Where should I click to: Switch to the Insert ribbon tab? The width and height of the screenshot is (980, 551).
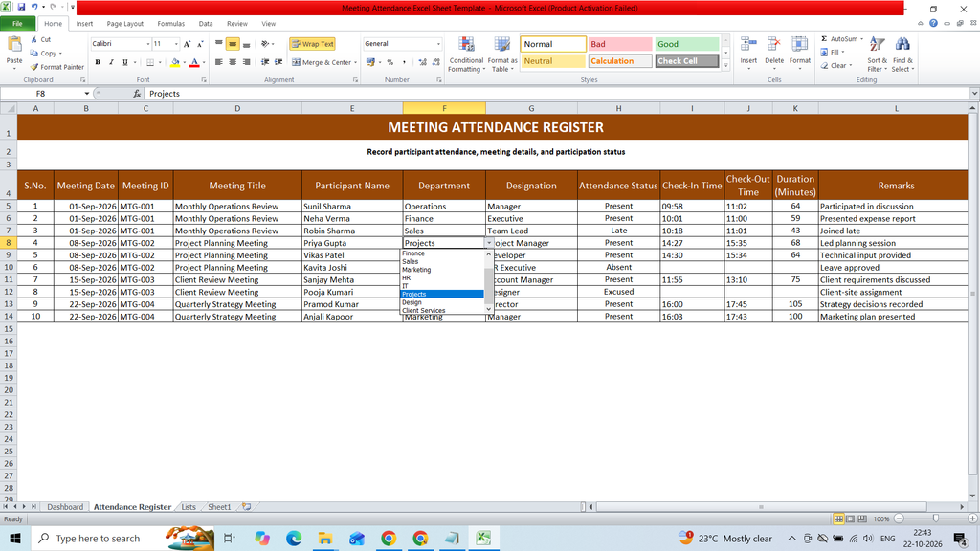(x=84, y=24)
